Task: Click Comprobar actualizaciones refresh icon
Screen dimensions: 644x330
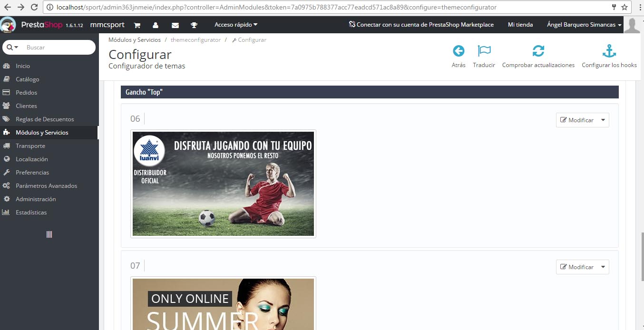Action: (538, 51)
